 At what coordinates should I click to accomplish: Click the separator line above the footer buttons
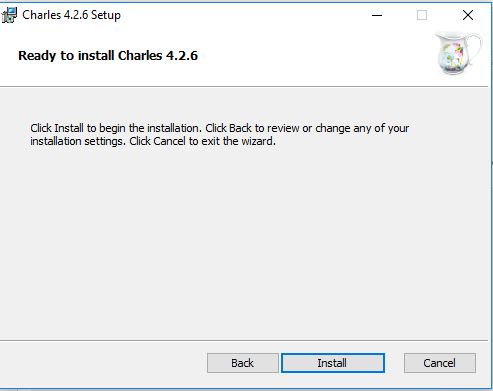pyautogui.click(x=244, y=340)
